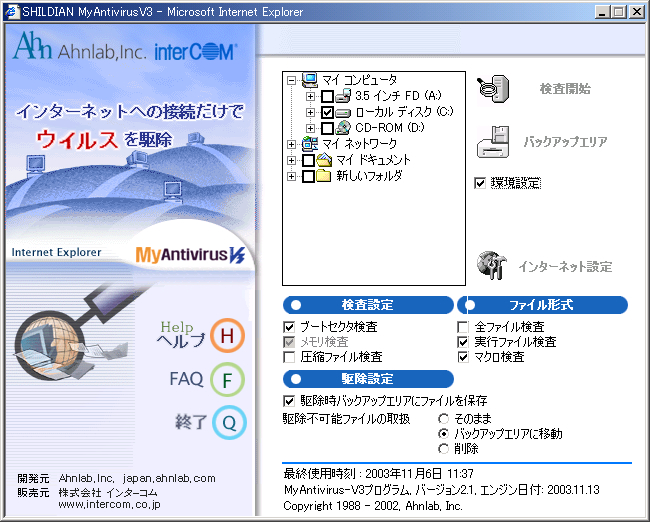Enable 全ファイル検査 checkbox
Viewport: 650px width, 522px height.
point(463,327)
